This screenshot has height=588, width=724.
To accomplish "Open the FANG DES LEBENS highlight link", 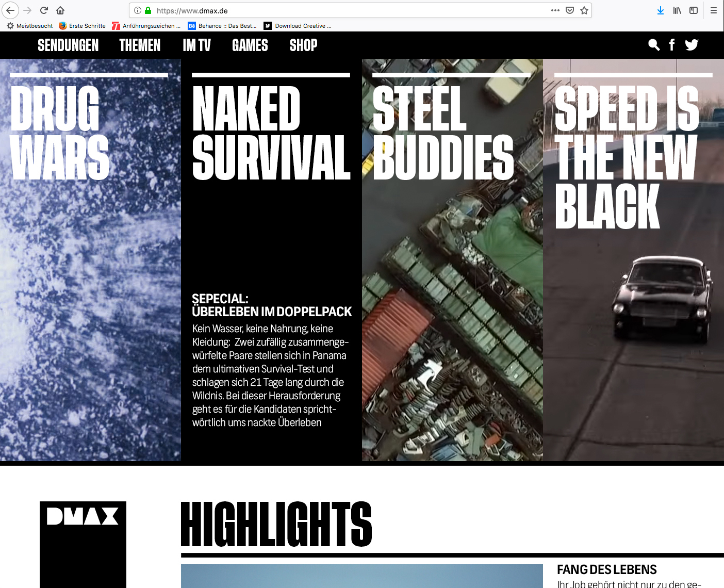I will (607, 569).
